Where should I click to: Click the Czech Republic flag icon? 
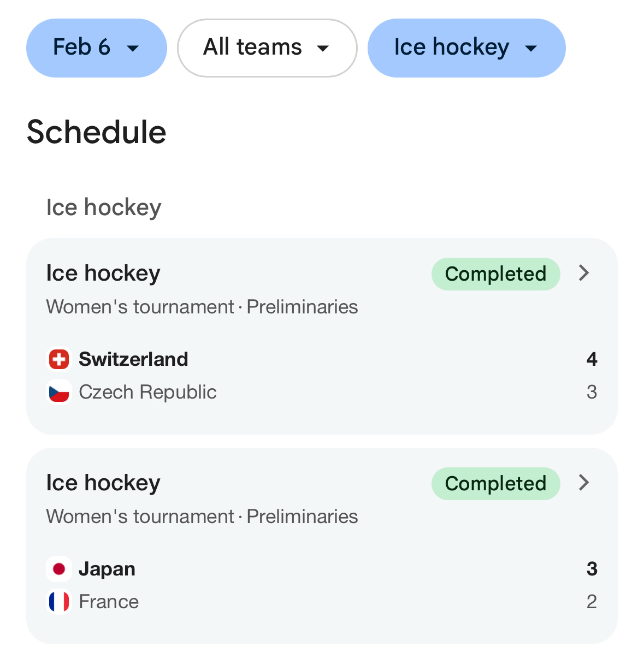pos(59,392)
